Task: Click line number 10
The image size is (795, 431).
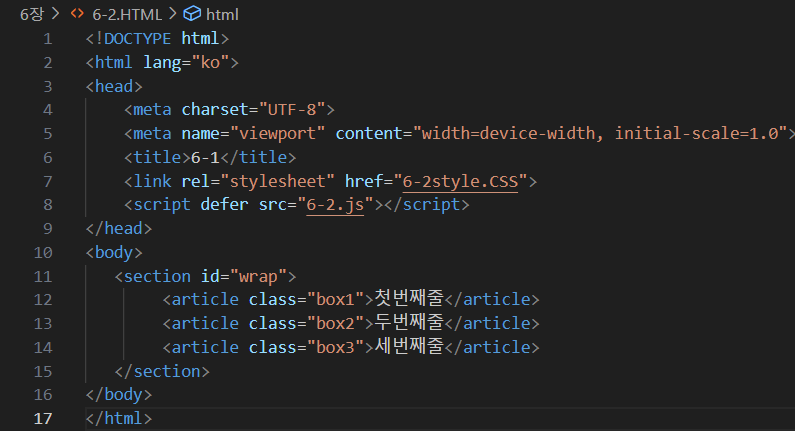Action: click(43, 252)
